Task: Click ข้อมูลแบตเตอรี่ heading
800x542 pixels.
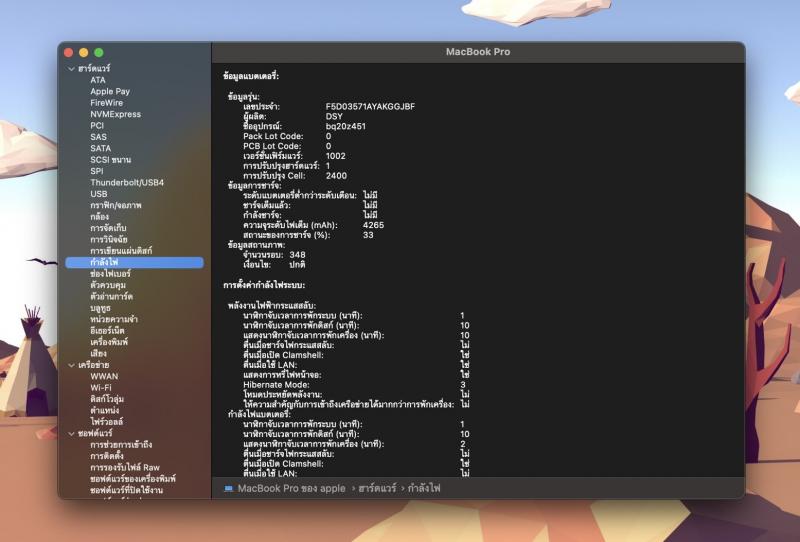Action: coord(251,77)
